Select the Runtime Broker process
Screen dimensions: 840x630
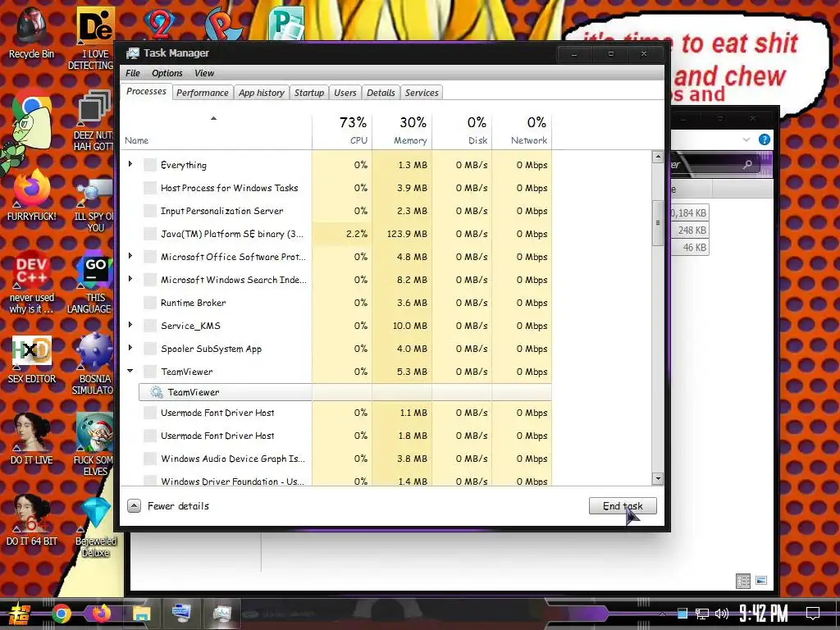[336, 303]
